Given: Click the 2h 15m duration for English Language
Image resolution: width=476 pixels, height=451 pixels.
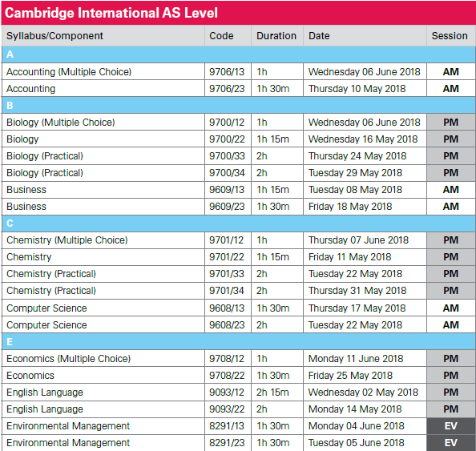Looking at the screenshot, I should click(x=272, y=393).
